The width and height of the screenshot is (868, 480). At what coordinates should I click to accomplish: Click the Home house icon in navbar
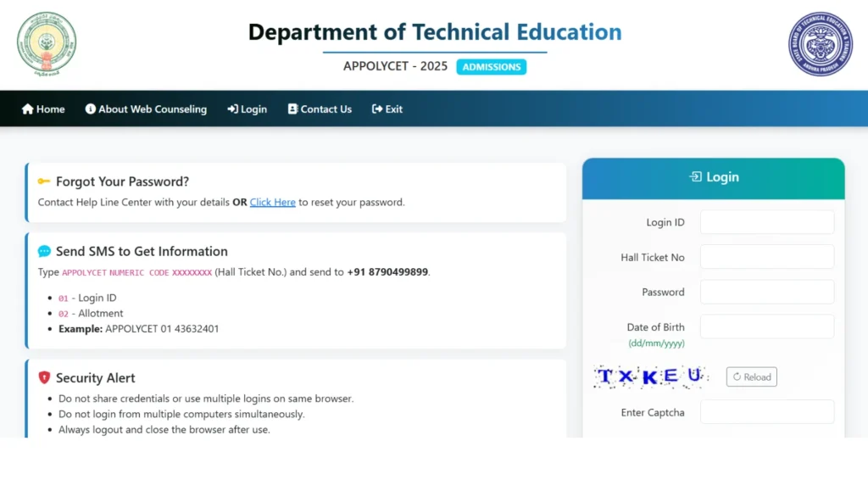(28, 109)
